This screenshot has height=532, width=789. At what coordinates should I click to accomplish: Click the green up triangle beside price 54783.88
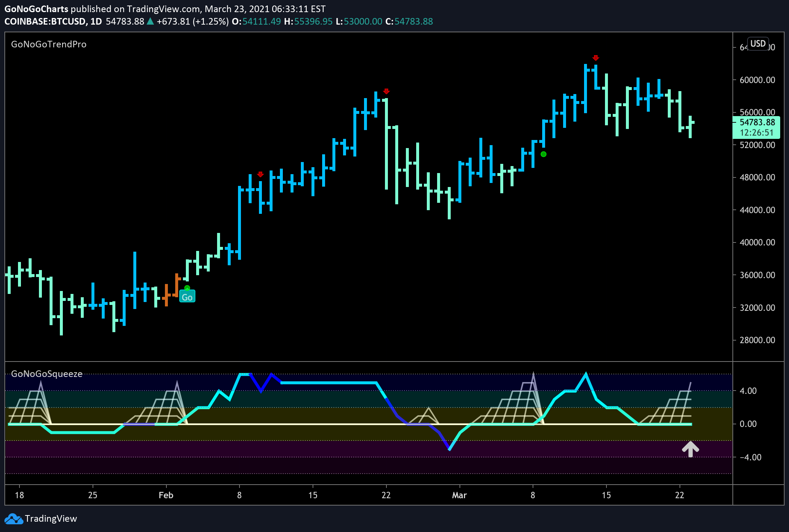click(x=150, y=21)
